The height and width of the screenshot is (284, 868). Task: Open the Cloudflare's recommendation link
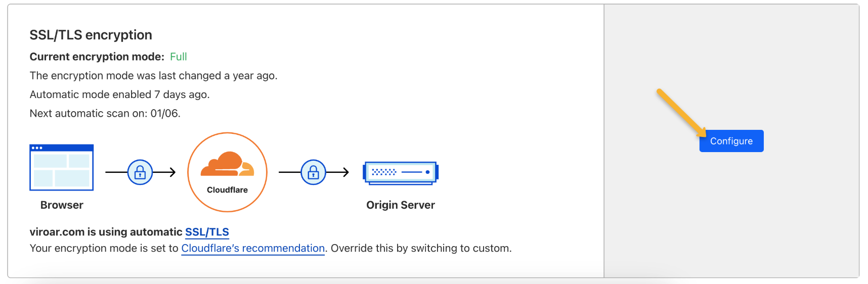[x=253, y=248]
